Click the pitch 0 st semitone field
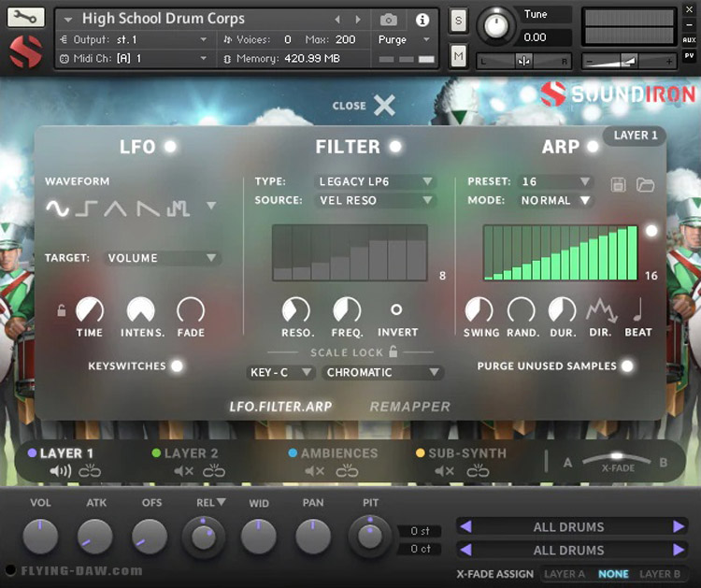The height and width of the screenshot is (588, 701). [x=420, y=531]
